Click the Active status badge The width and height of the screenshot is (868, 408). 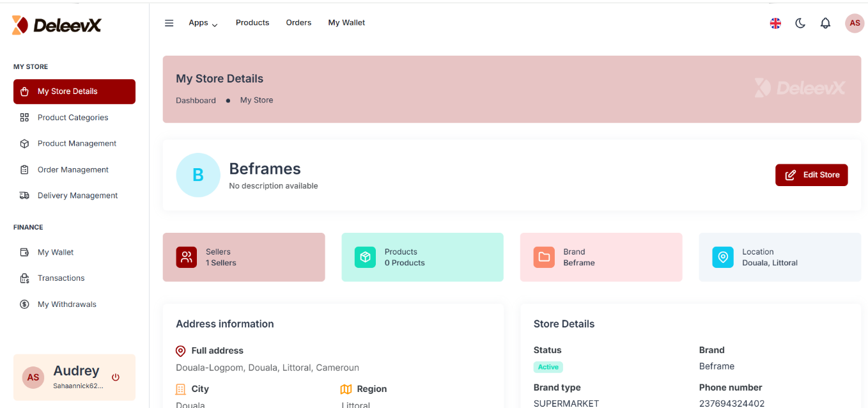(548, 367)
